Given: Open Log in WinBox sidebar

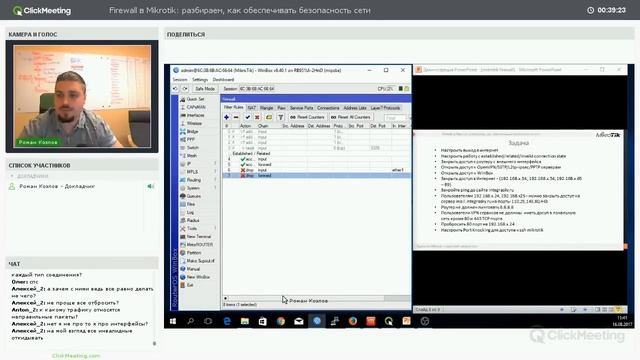Looking at the screenshot, I should tap(187, 212).
